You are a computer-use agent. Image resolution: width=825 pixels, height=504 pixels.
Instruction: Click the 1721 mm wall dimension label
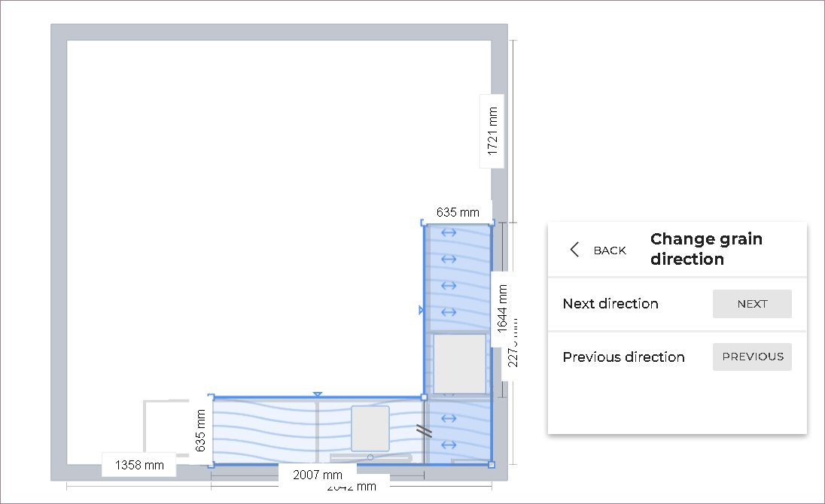(492, 132)
